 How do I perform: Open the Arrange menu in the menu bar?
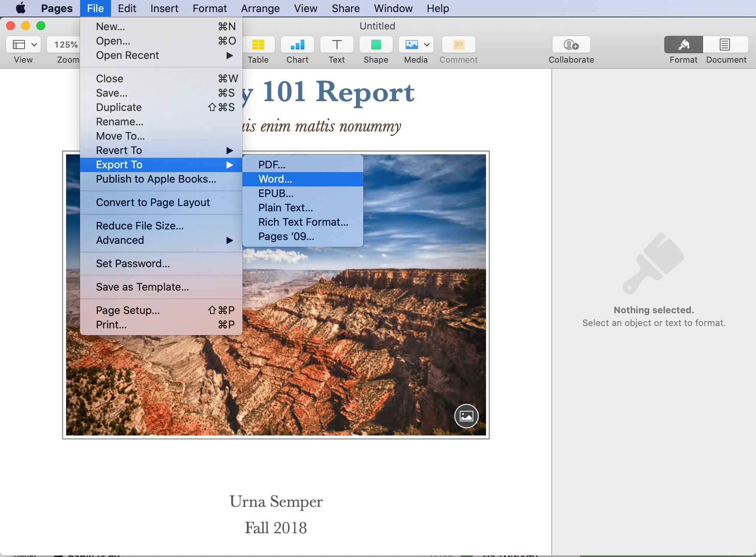261,8
